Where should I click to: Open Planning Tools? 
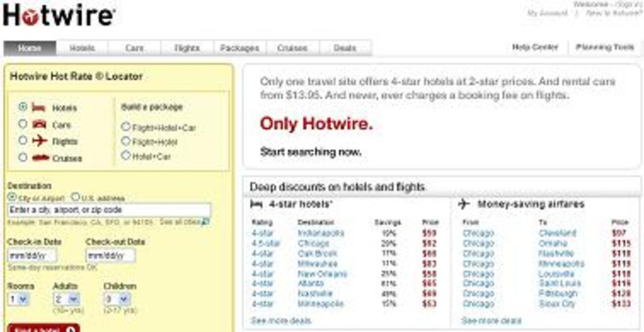tap(605, 47)
